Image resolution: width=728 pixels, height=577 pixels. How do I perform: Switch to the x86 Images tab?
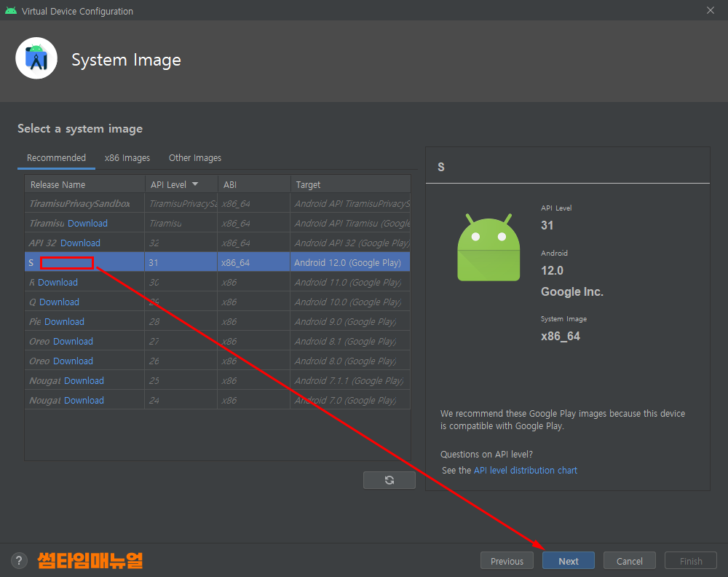click(x=127, y=158)
